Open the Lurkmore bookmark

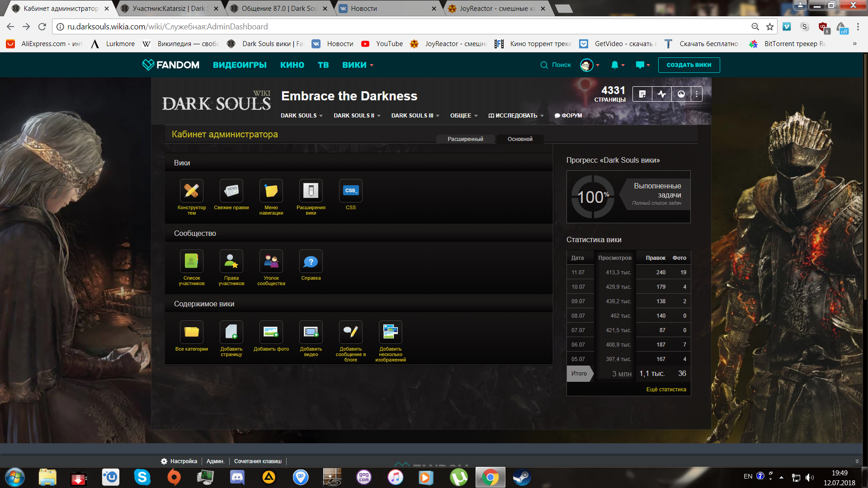point(113,44)
